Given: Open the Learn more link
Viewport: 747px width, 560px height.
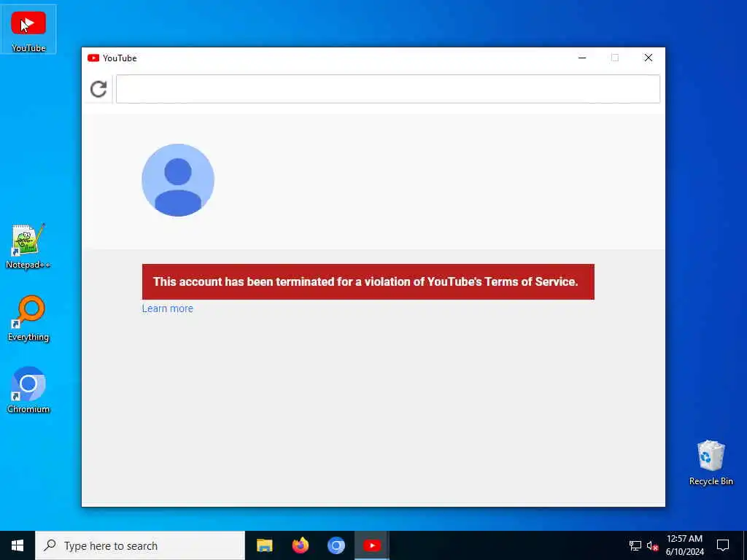Looking at the screenshot, I should pos(167,308).
